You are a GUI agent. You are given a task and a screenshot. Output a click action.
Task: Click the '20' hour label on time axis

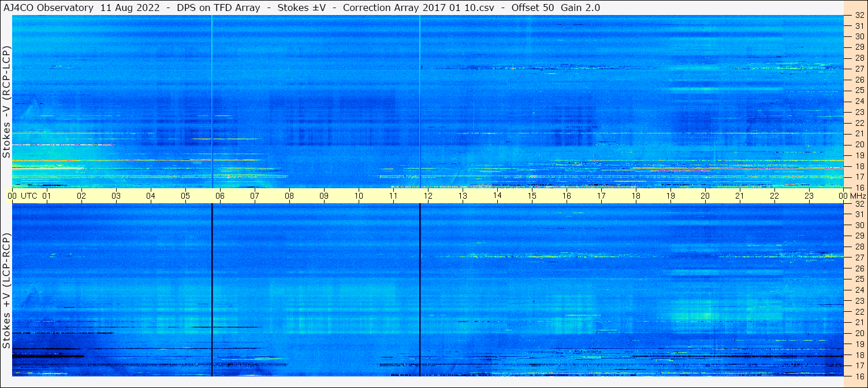pyautogui.click(x=705, y=196)
